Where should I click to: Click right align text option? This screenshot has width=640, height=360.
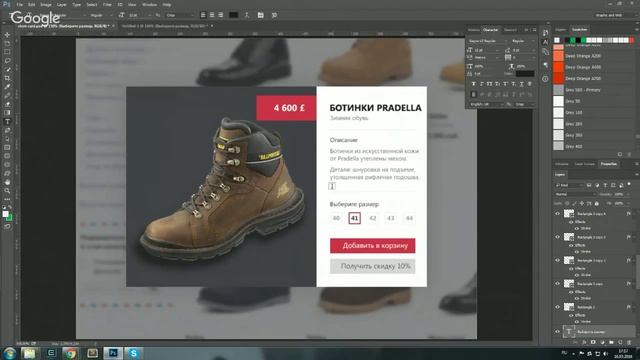tap(220, 15)
